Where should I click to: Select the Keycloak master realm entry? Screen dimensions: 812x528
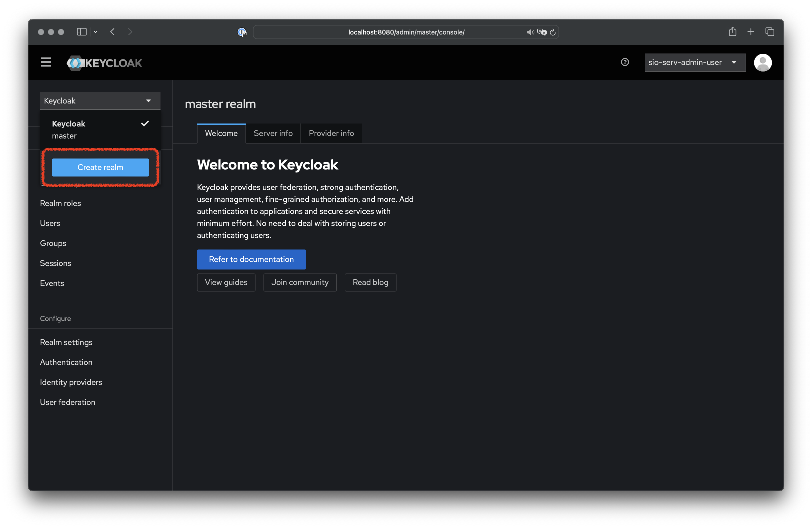pyautogui.click(x=100, y=129)
